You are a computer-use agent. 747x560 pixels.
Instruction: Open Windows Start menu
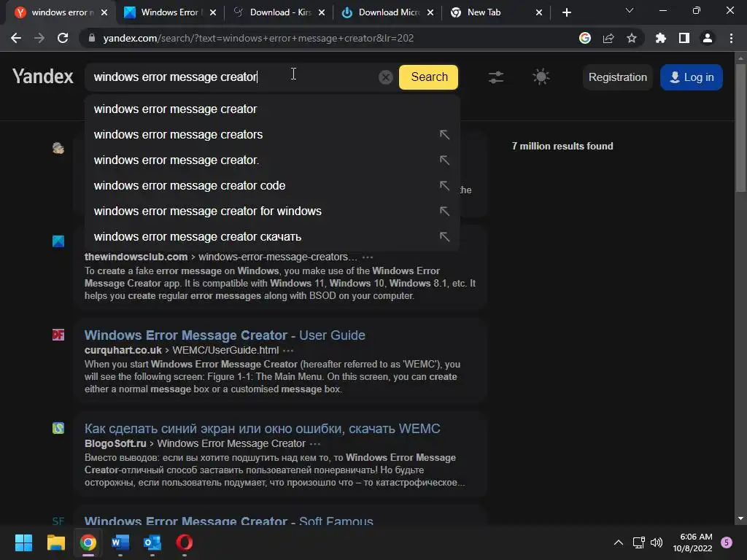23,542
